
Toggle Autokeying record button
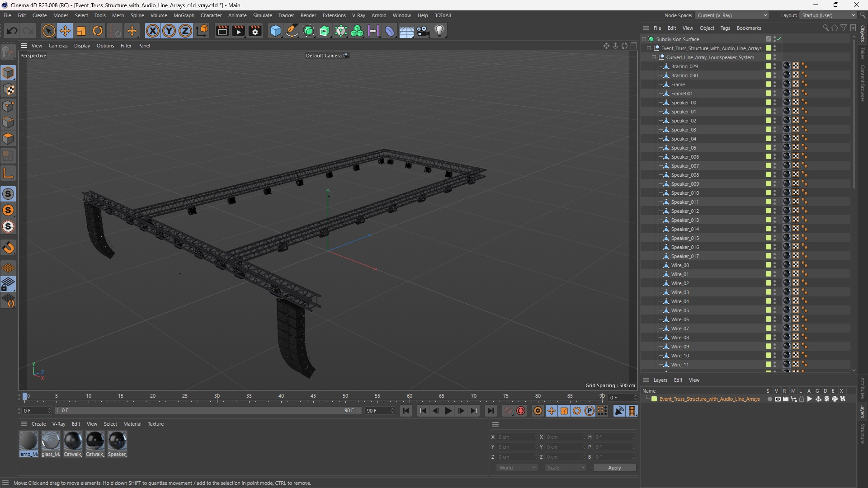click(x=521, y=411)
